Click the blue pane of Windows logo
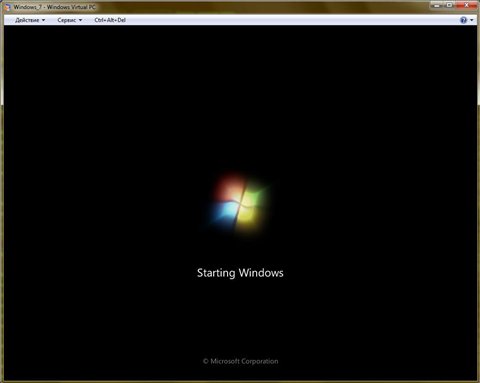The image size is (480, 383). pyautogui.click(x=225, y=212)
